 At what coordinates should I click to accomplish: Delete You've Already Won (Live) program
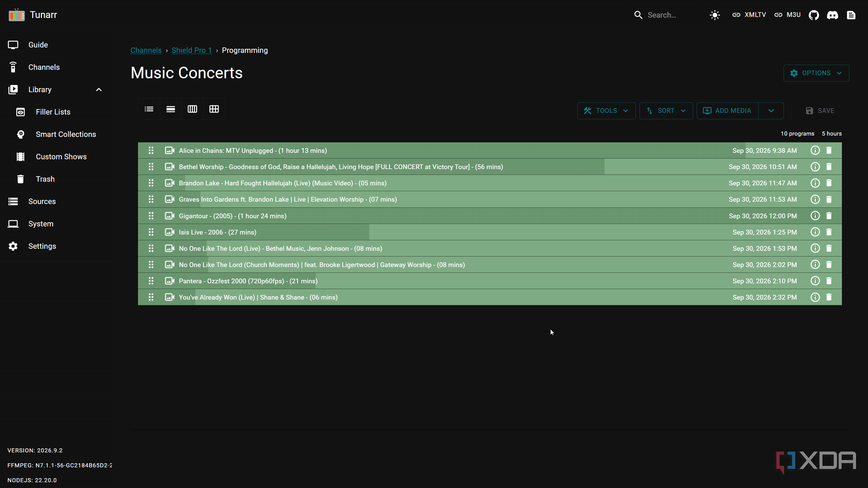[x=829, y=297]
